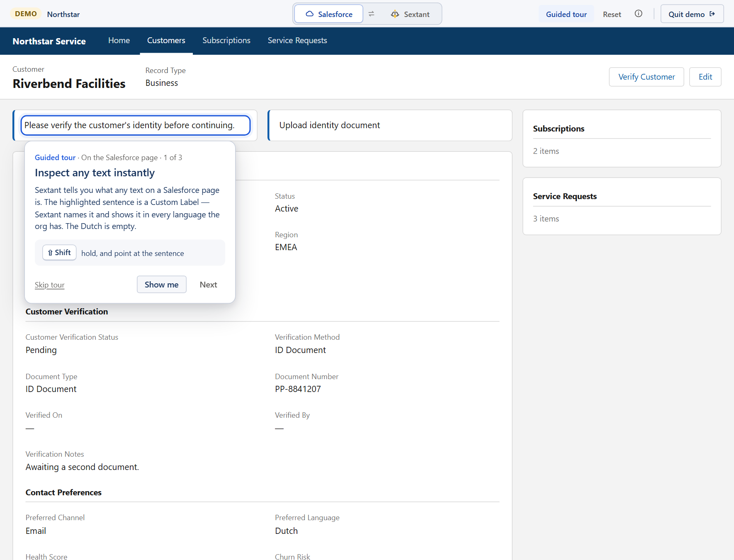Click the Region value EMEA
Viewport: 734px width, 560px height.
(286, 247)
